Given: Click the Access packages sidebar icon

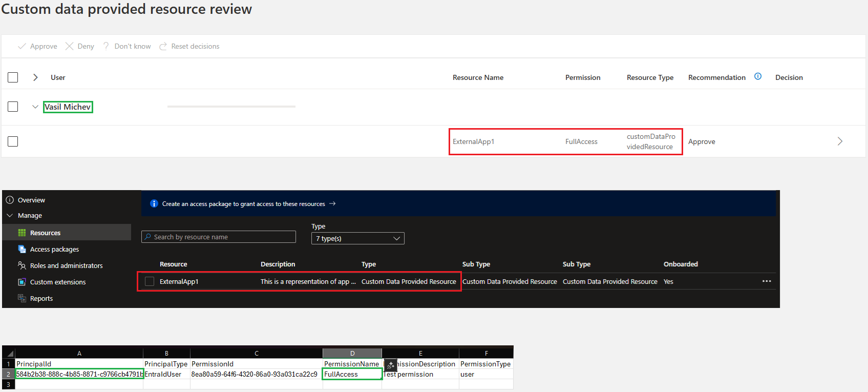Looking at the screenshot, I should (22, 249).
